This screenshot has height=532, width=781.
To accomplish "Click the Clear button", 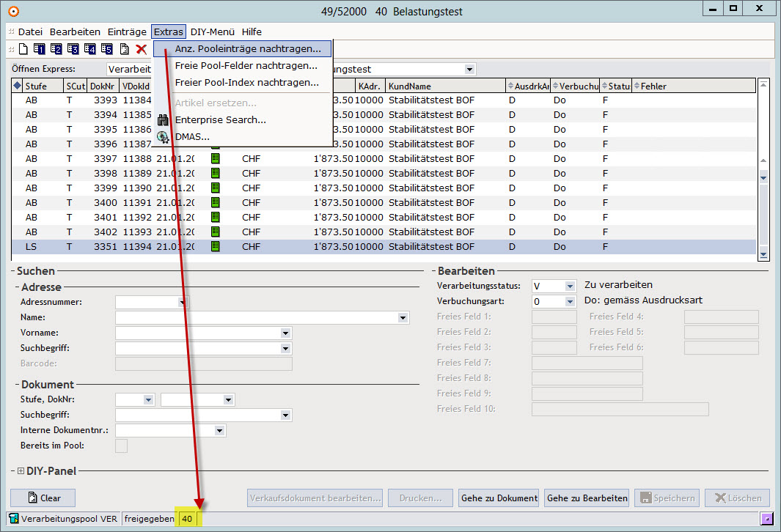I will tap(43, 498).
